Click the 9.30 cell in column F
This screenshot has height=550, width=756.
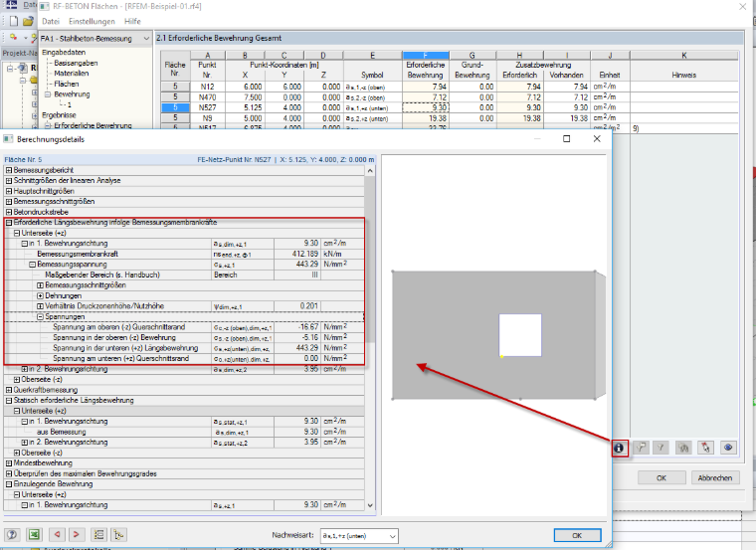pyautogui.click(x=426, y=107)
